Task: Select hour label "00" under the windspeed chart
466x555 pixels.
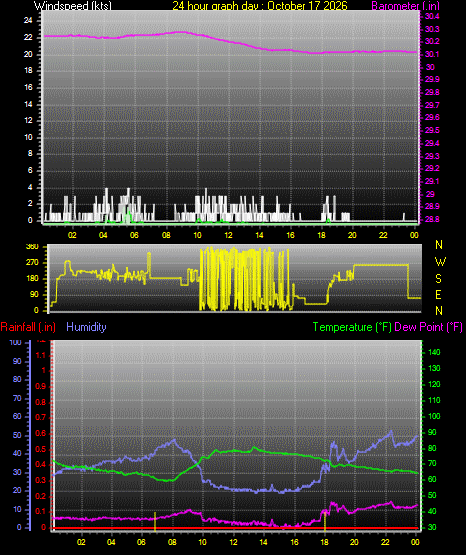Action: pyautogui.click(x=414, y=235)
